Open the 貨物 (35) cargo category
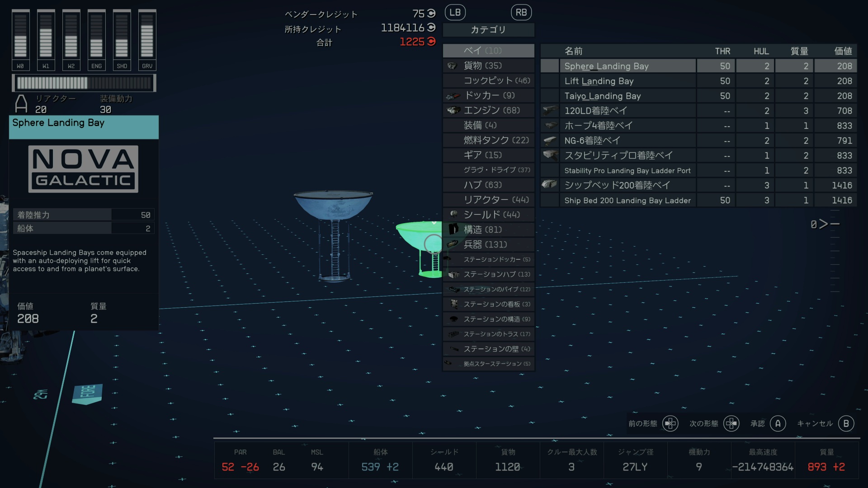868x488 pixels. (x=489, y=66)
